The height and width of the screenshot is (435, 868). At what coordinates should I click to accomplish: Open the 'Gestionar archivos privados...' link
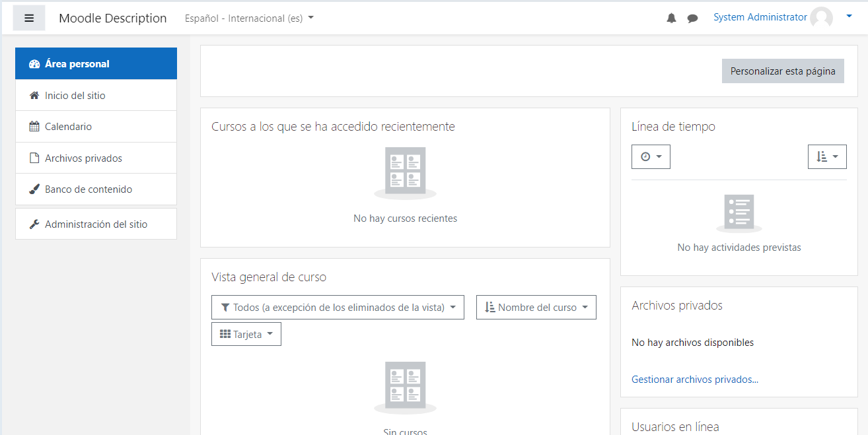tap(695, 380)
